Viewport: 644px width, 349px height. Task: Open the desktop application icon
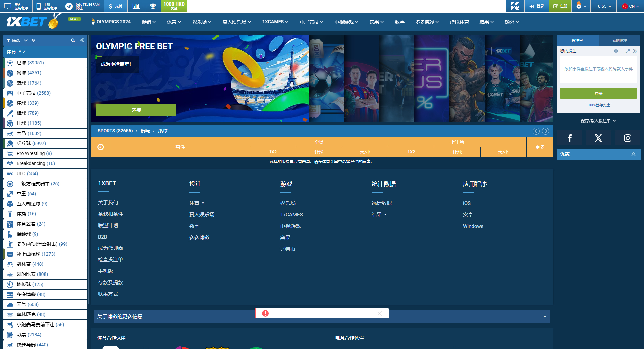click(x=8, y=6)
